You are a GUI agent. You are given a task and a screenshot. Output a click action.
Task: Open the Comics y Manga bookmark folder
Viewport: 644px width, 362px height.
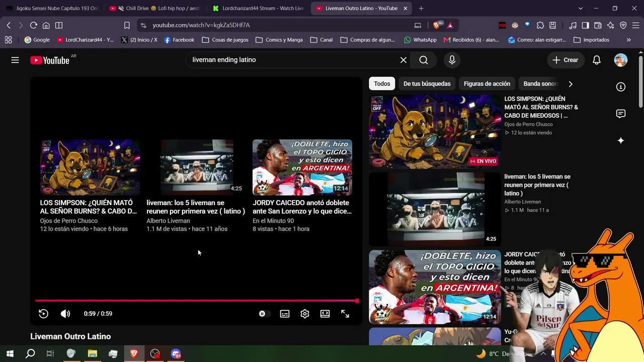click(x=279, y=40)
